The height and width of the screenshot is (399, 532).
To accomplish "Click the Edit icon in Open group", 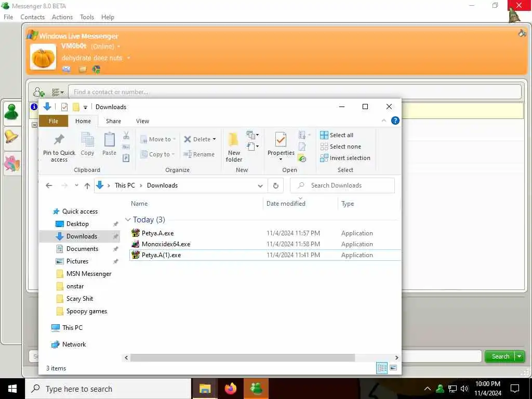I will pos(302,147).
